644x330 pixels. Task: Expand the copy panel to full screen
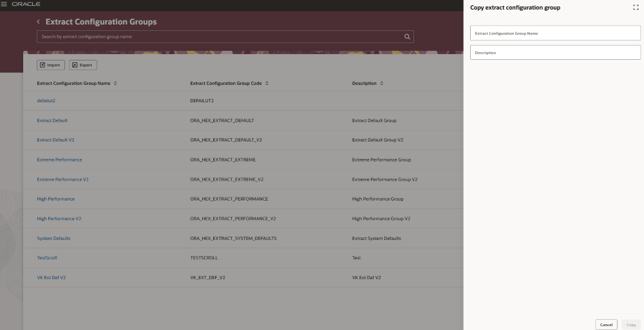(x=636, y=7)
